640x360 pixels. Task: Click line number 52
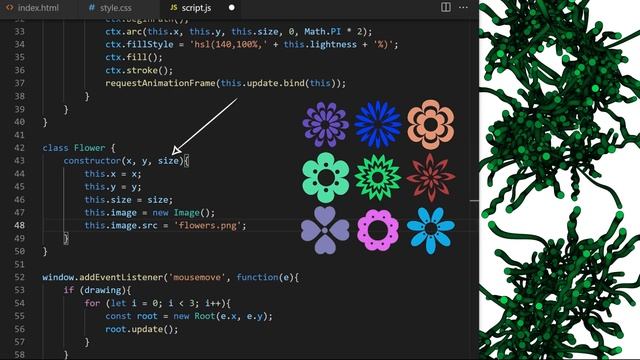[x=19, y=277]
